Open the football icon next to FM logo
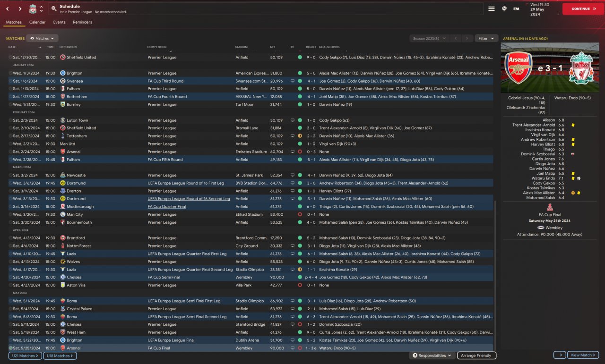605x364 pixels. click(504, 9)
